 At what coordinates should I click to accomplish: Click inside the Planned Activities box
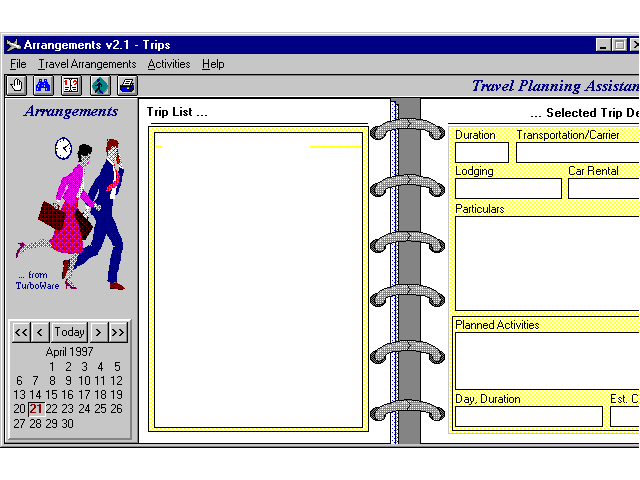[x=545, y=360]
